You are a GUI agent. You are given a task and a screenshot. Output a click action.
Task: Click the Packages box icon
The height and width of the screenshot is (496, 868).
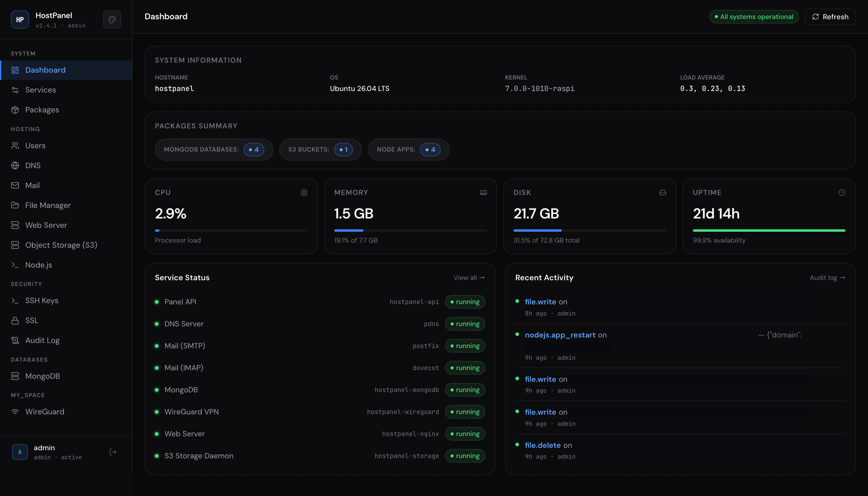(x=15, y=110)
